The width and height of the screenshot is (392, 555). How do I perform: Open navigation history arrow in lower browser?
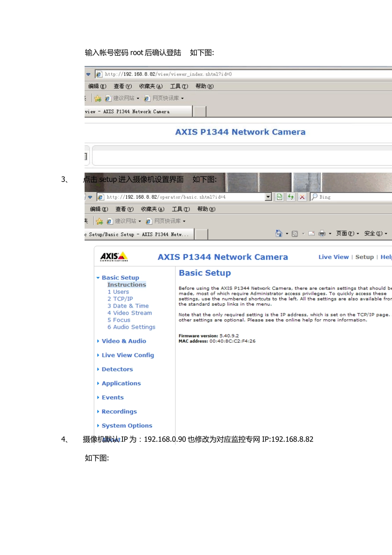[90, 197]
